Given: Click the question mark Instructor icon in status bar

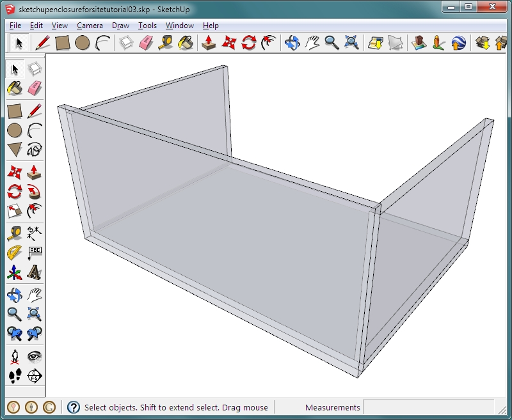Looking at the screenshot, I should click(x=74, y=407).
